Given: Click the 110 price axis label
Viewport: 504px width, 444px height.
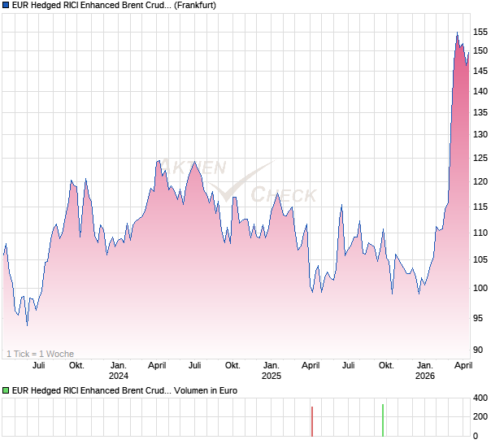Looking at the screenshot, I should tap(480, 233).
